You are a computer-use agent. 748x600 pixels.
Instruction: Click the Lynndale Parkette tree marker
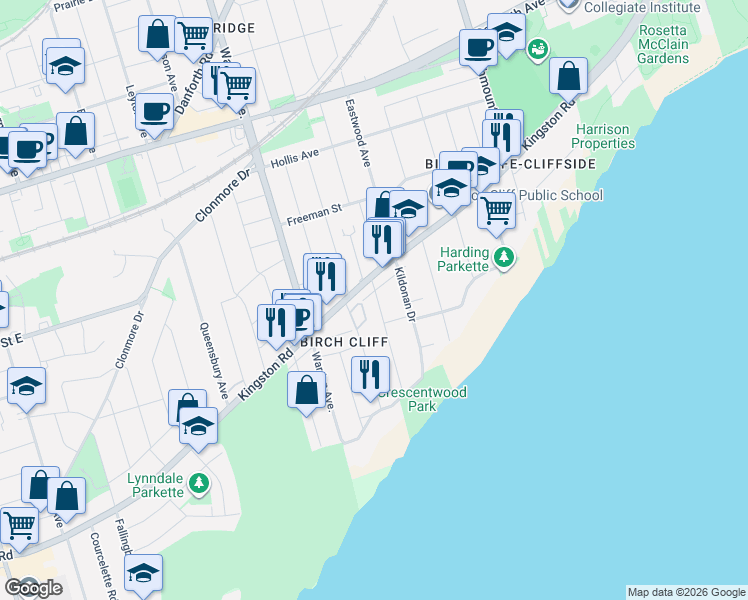199,484
